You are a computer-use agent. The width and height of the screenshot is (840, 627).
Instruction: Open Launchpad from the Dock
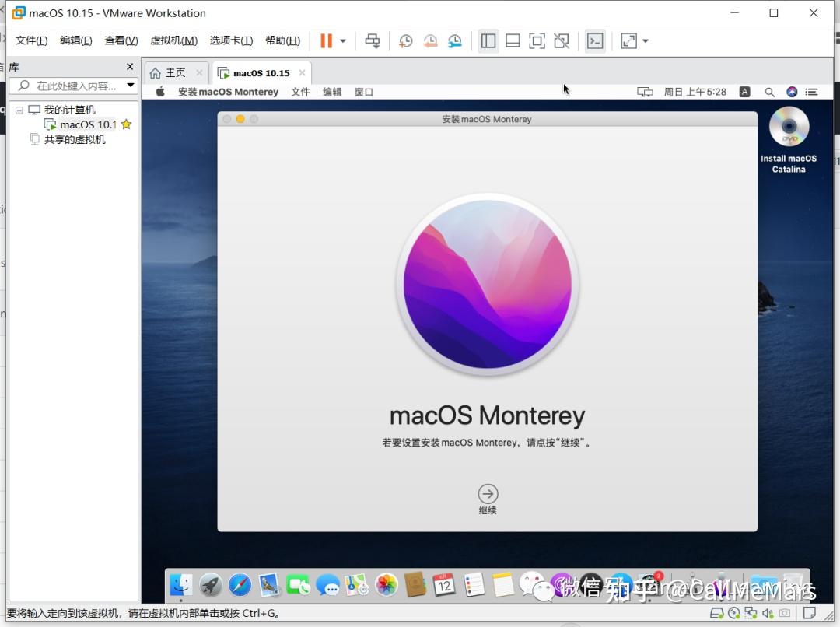[211, 585]
